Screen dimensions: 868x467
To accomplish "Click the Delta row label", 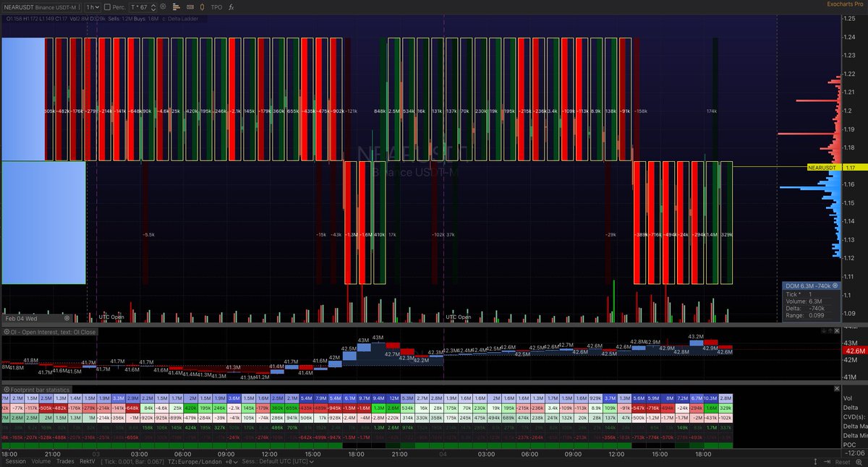I will [851, 408].
